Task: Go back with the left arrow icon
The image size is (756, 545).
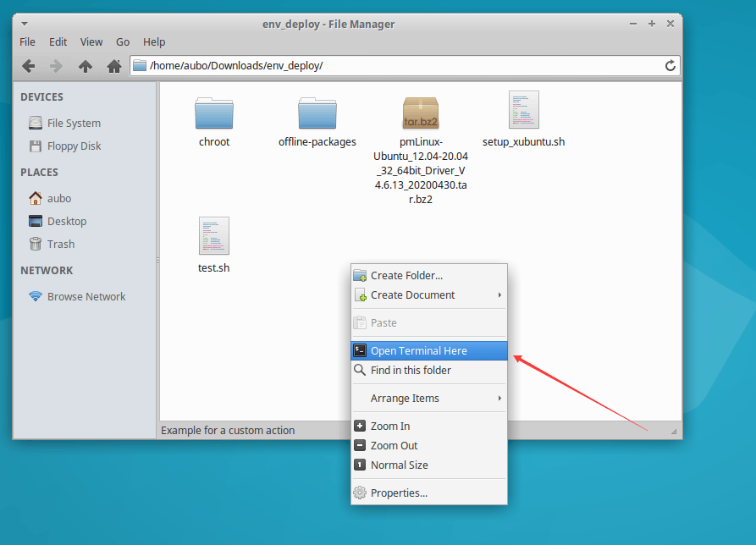Action: pyautogui.click(x=29, y=66)
